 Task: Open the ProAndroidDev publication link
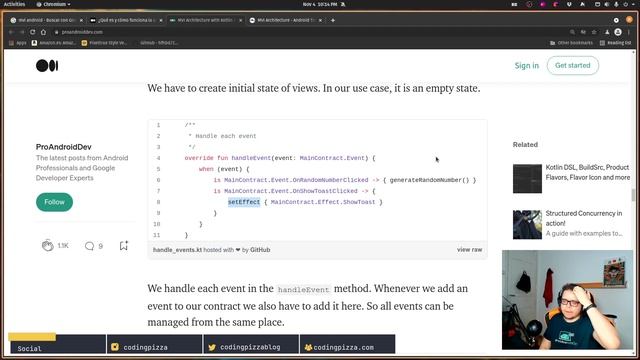[64, 147]
